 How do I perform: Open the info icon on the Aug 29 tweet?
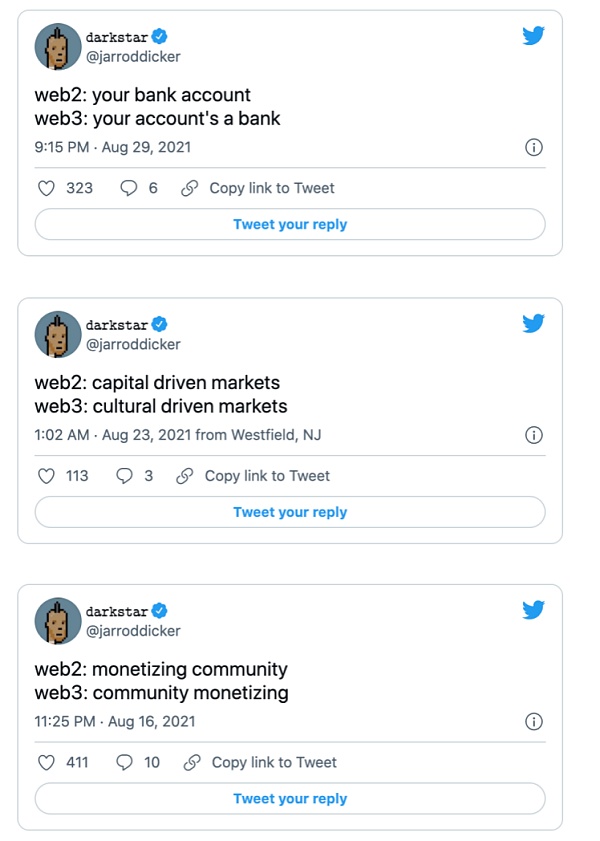tap(534, 148)
